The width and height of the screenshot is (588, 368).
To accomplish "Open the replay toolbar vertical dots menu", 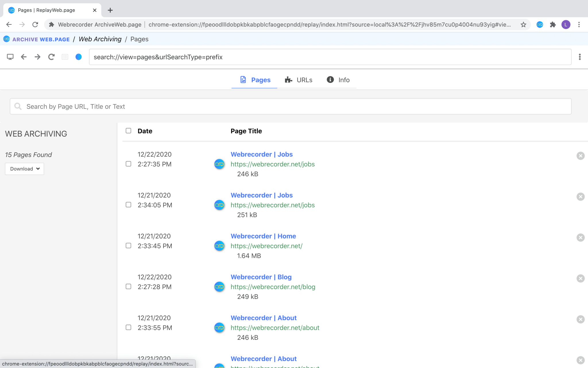I will point(580,57).
